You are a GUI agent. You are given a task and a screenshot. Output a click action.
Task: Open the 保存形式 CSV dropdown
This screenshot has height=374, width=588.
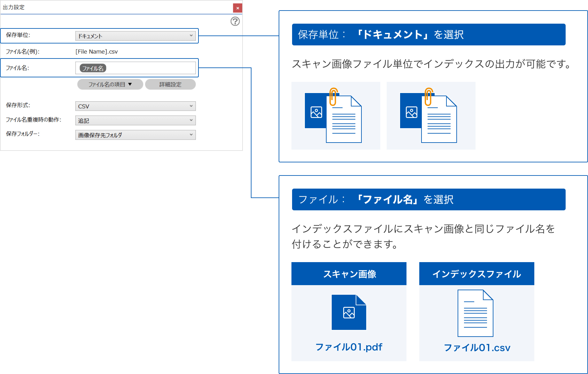click(135, 106)
